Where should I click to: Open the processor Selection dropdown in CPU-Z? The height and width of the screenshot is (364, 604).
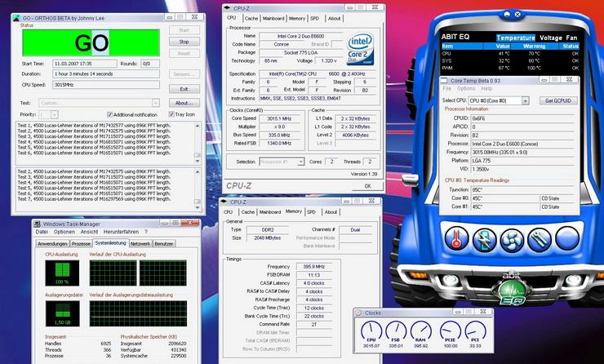(x=301, y=162)
